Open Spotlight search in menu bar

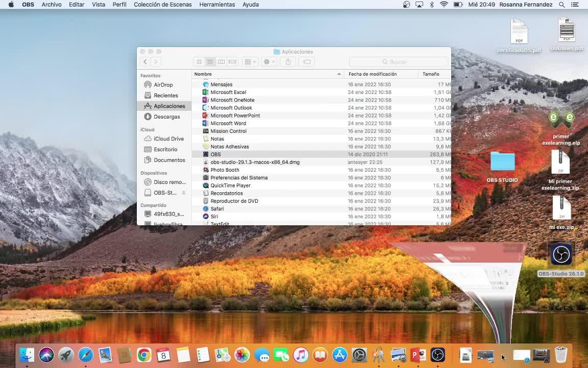(x=562, y=5)
